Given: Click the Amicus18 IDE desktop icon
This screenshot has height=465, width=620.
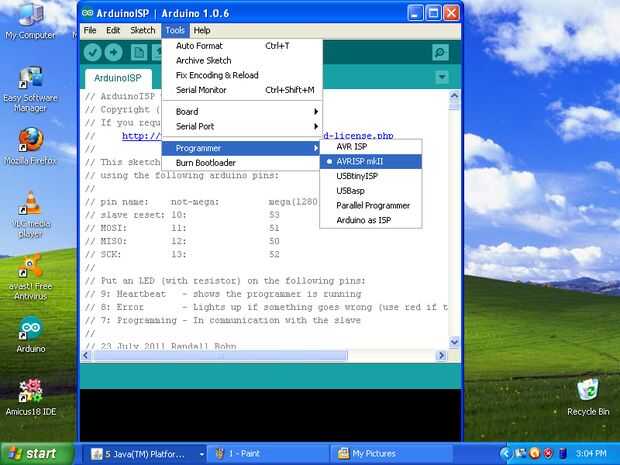Looking at the screenshot, I should click(30, 397).
